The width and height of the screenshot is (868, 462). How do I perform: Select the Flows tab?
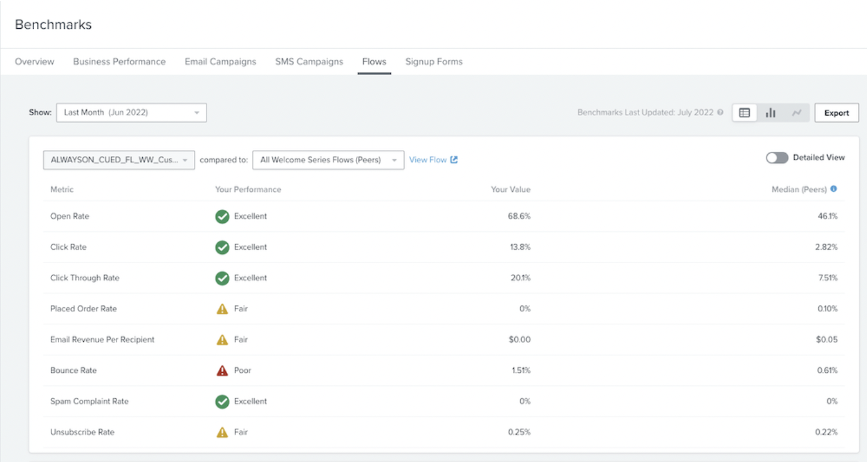pyautogui.click(x=374, y=62)
